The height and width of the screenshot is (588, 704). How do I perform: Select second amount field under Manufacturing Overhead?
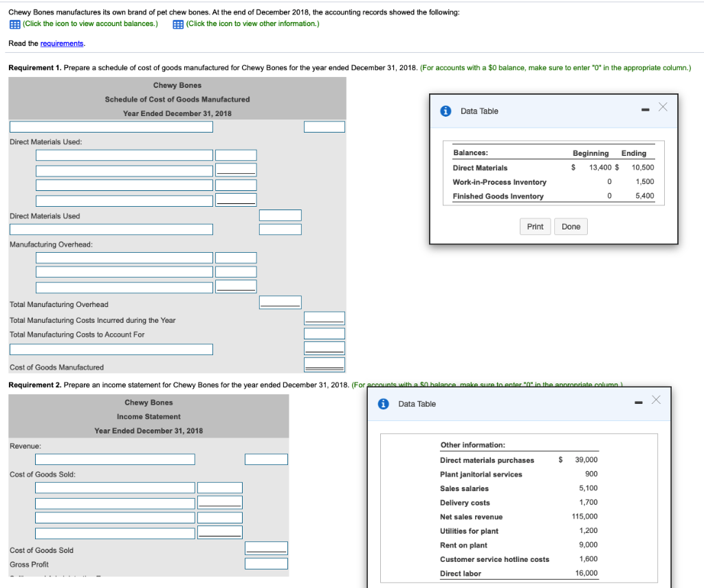pos(236,272)
